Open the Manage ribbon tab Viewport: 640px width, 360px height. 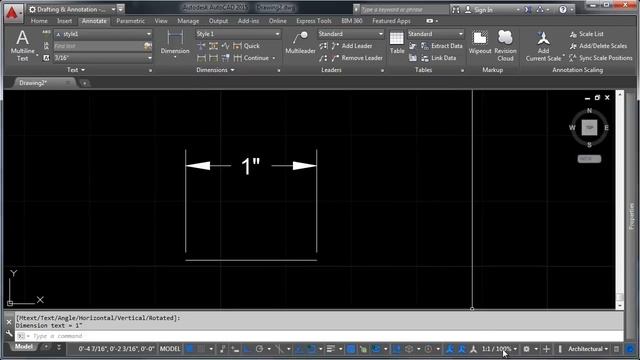pyautogui.click(x=188, y=21)
